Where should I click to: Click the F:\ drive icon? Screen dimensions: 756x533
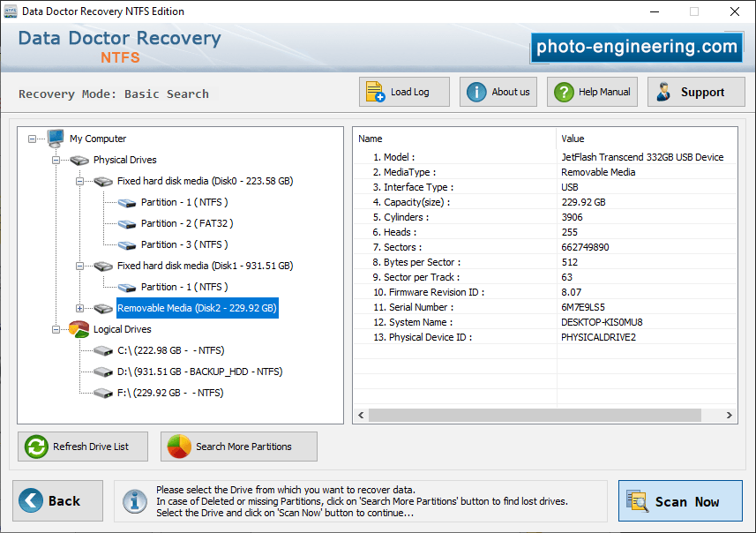click(103, 393)
